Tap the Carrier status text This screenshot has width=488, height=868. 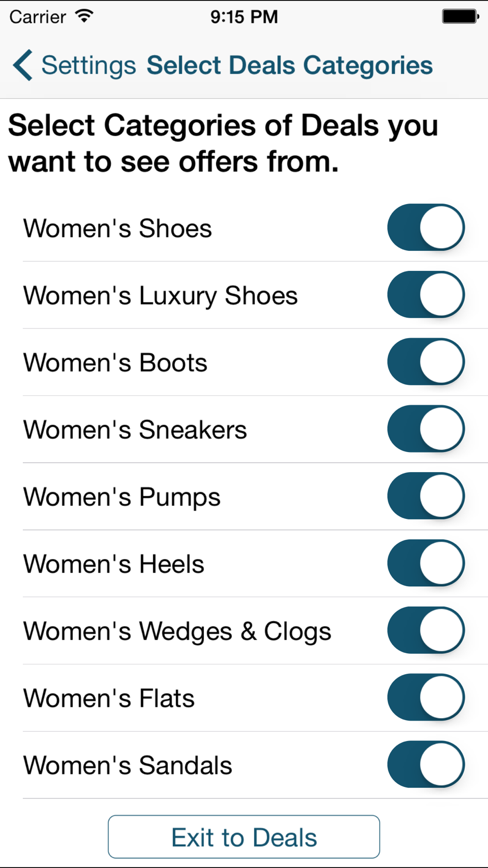pyautogui.click(x=38, y=17)
